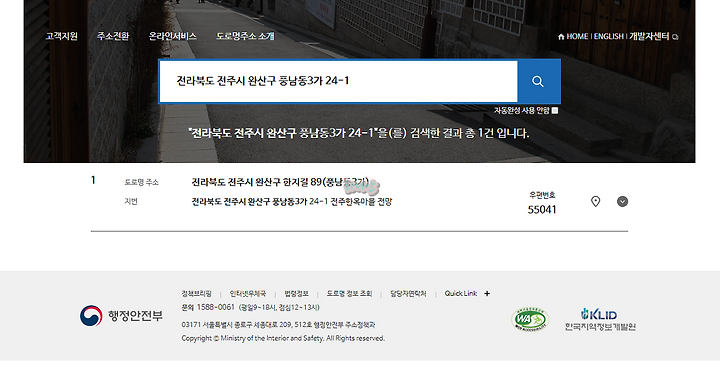Open the 온라인서비스 menu
Screen dimensions: 720x375
click(173, 36)
